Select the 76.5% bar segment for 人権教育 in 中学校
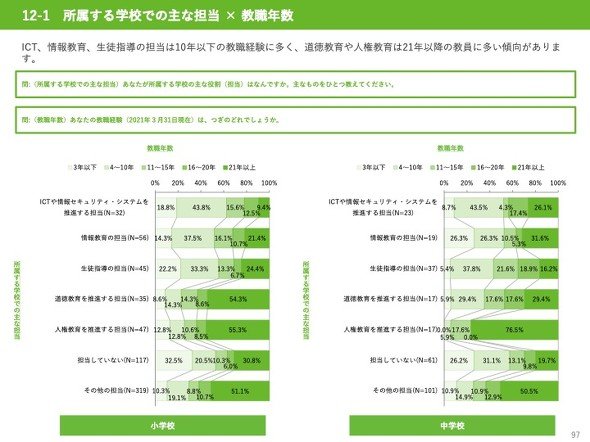590x442 pixels. (x=514, y=330)
